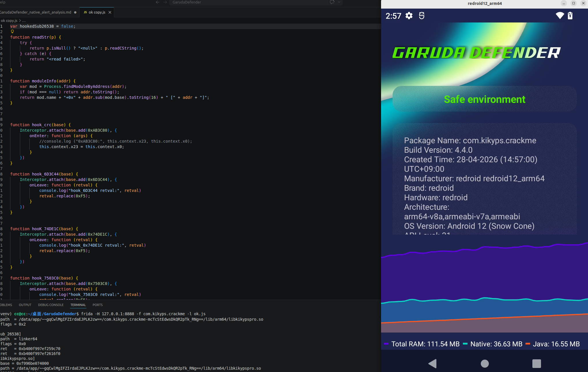Tap the debug bug icon in Android status bar
588x372 pixels.
coord(422,16)
